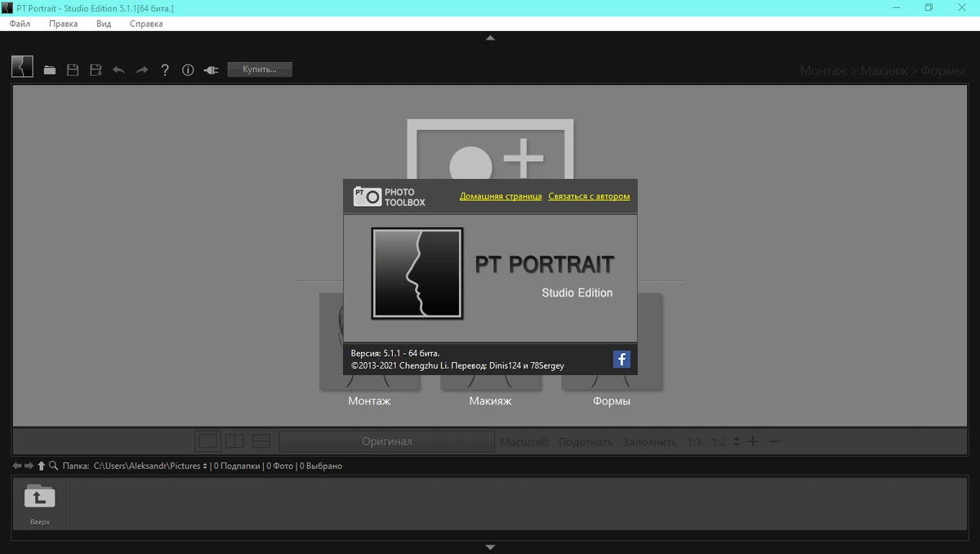Click the Photo Toolbox camera logo
Image resolution: width=980 pixels, height=554 pixels.
(x=390, y=196)
